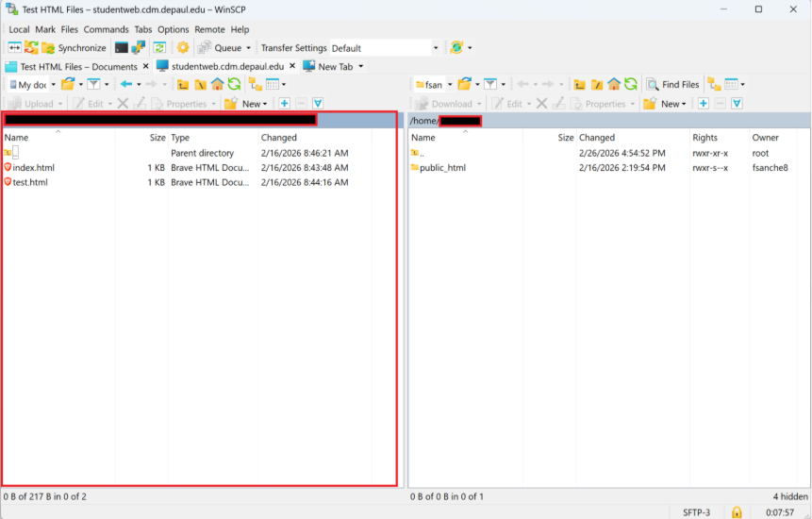Click the remote directory tree icon
This screenshot has width=812, height=519.
click(x=714, y=85)
